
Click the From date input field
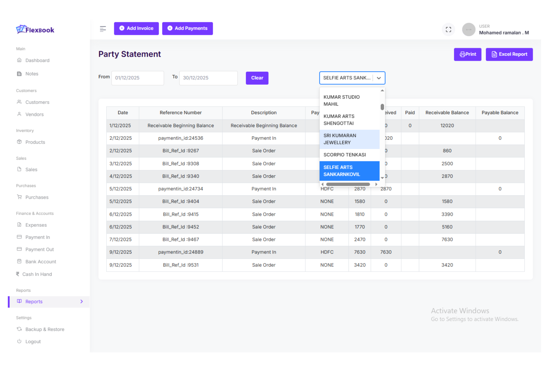(x=137, y=78)
